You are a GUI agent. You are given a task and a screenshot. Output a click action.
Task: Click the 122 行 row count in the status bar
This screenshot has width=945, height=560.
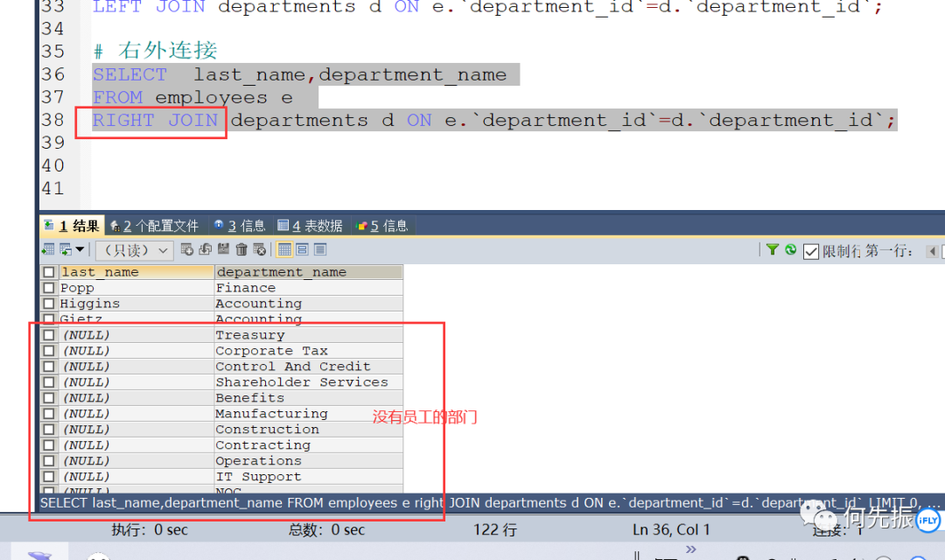[494, 530]
